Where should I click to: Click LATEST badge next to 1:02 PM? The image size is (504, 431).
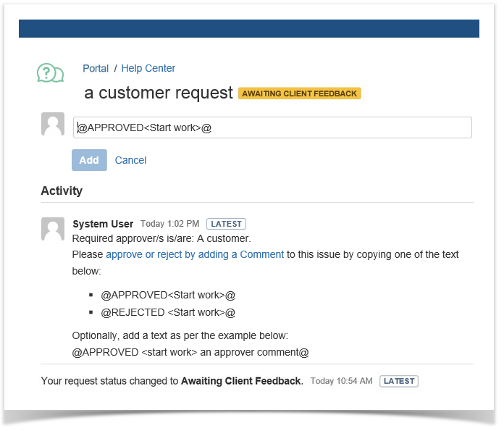pos(226,224)
